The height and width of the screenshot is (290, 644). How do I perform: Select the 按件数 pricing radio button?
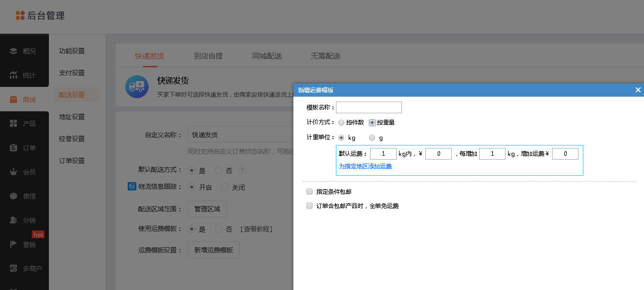coord(341,123)
